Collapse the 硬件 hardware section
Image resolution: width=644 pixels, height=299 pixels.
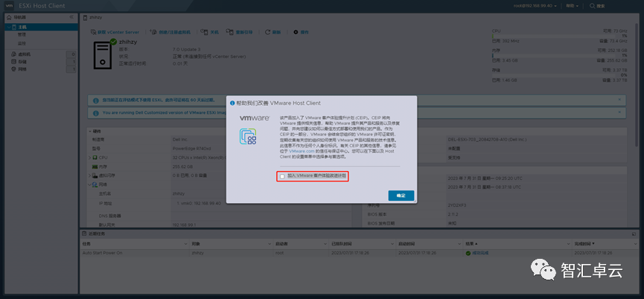tap(90, 131)
